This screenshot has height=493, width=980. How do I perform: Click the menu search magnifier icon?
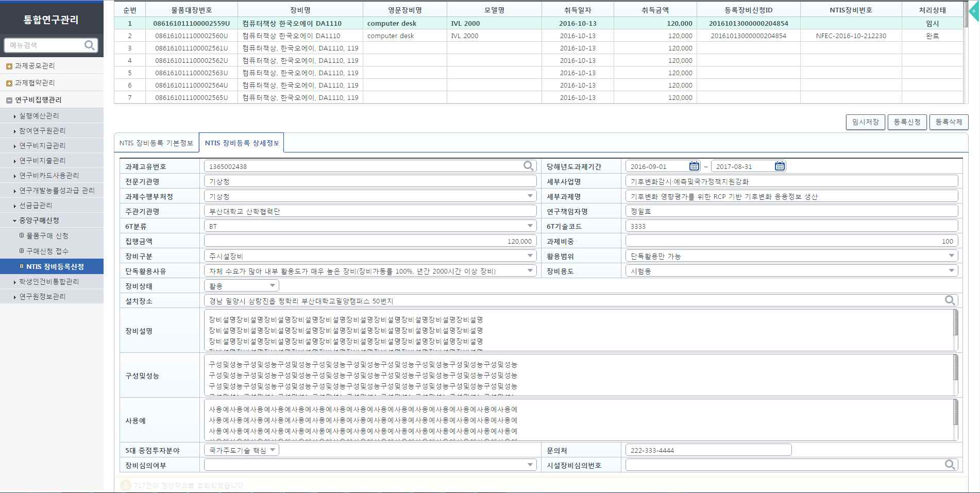90,45
